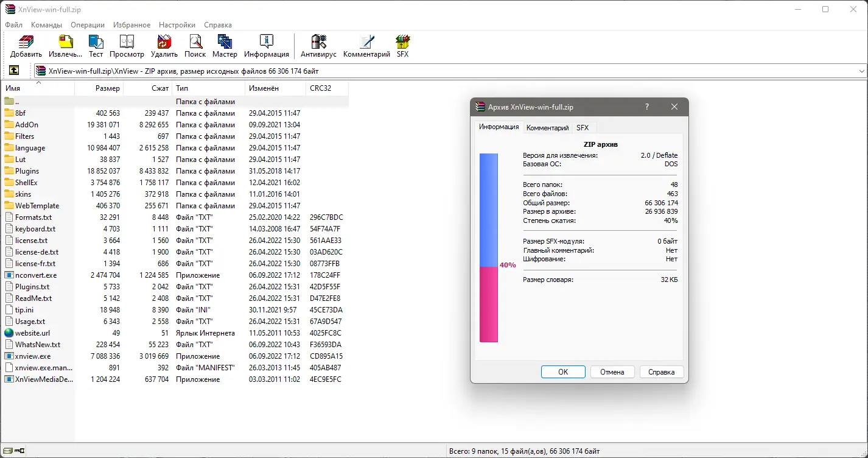868x458 pixels.
Task: Click the nconvert.exe application icon
Action: (9, 275)
